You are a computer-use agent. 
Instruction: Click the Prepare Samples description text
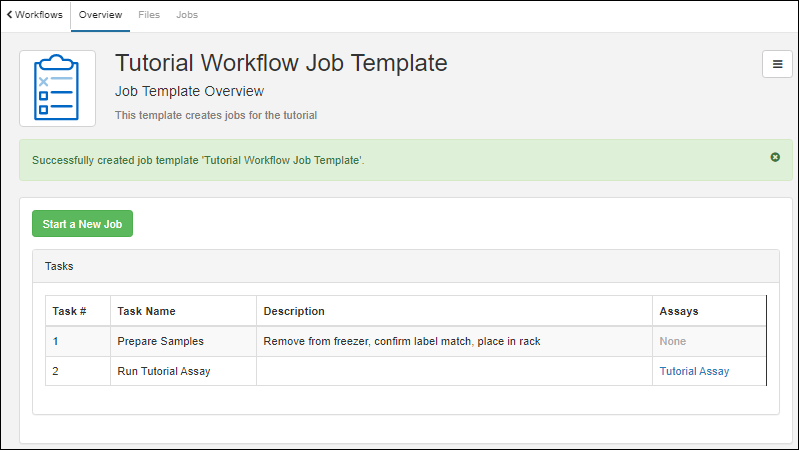coord(401,341)
